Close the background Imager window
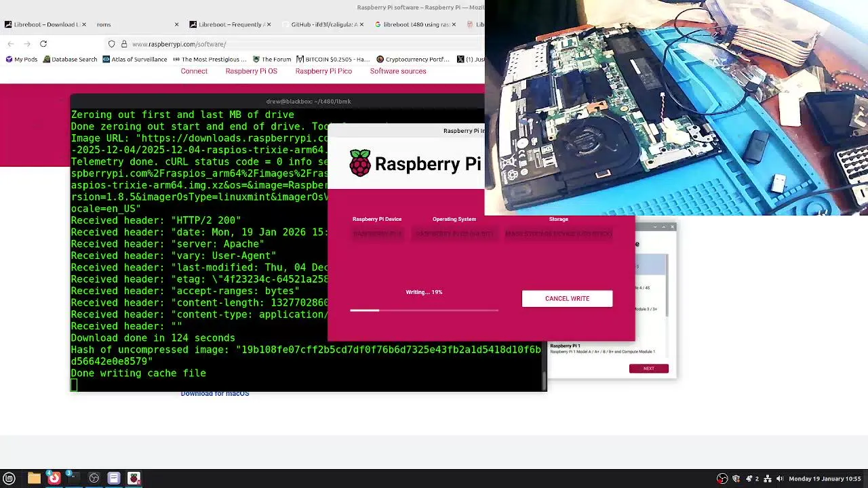868x488 pixels. point(672,226)
